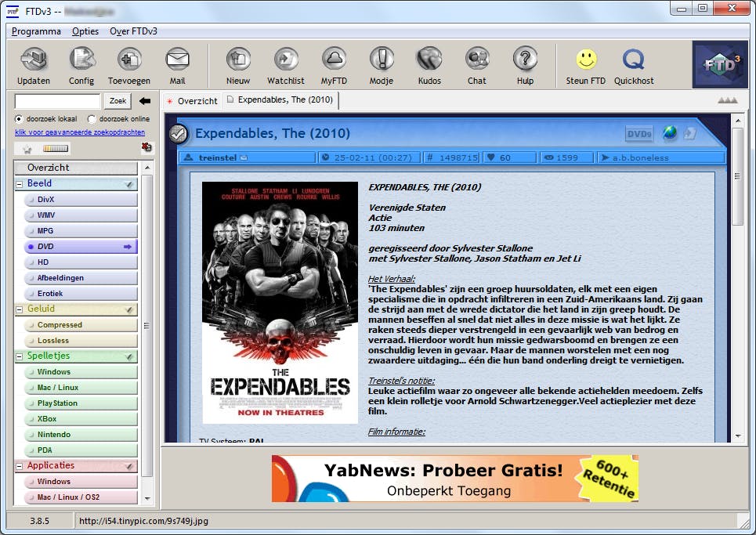This screenshot has width=756, height=535.
Task: Click the black back arrow next to Zoek
Action: (x=145, y=101)
